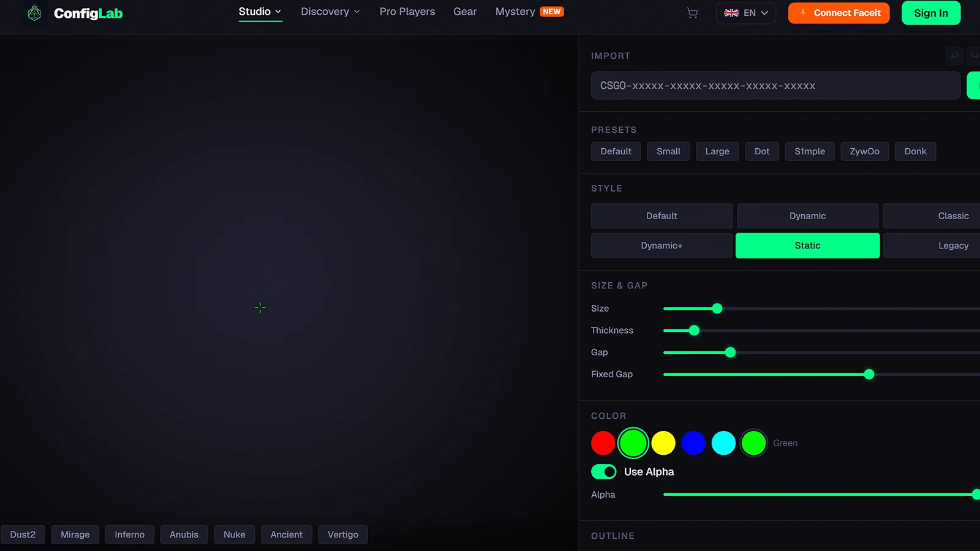The width and height of the screenshot is (980, 551).
Task: Click the Size slider handle
Action: tap(717, 309)
